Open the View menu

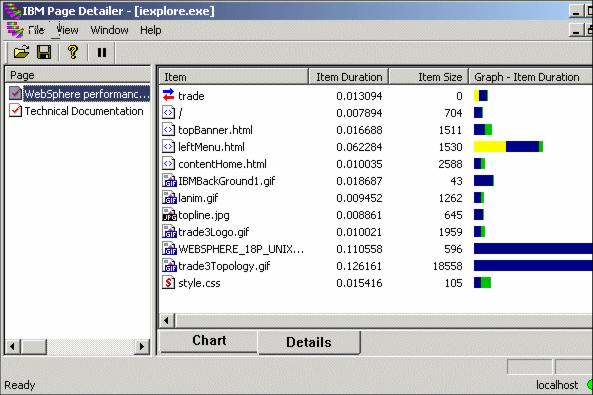[x=67, y=30]
